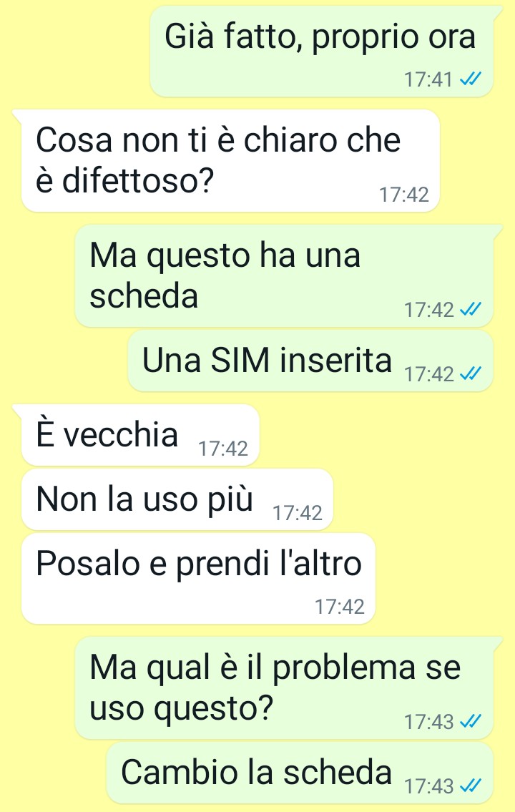
Task: Tap the "Non la uso più" message
Action: click(177, 499)
